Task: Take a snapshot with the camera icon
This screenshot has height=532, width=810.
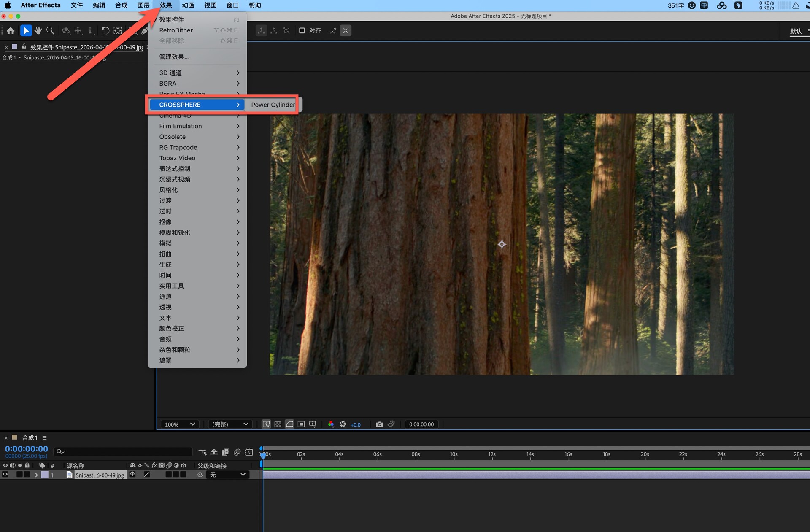Action: pos(379,424)
